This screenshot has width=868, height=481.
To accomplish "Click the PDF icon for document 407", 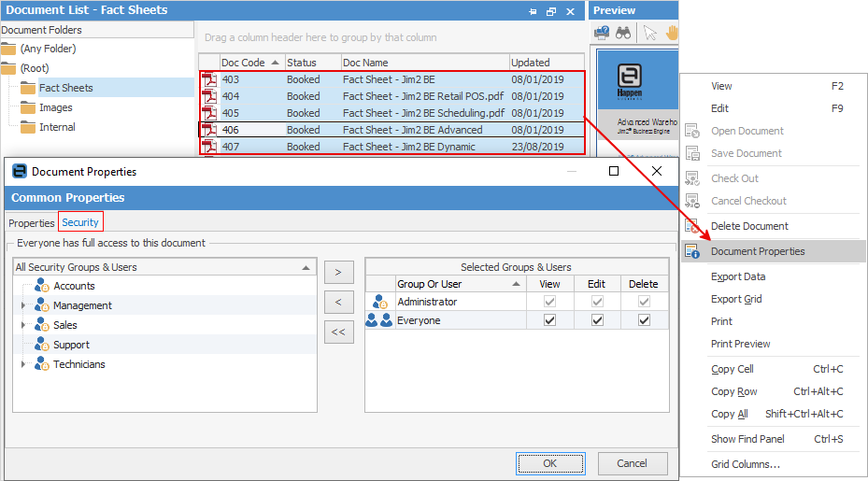I will [x=209, y=147].
